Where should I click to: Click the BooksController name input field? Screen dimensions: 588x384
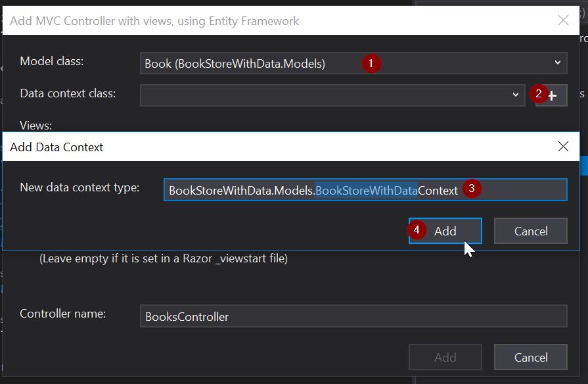353,316
